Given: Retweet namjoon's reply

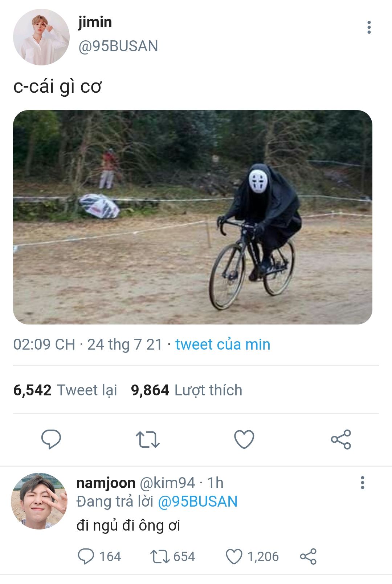Looking at the screenshot, I should [x=160, y=556].
